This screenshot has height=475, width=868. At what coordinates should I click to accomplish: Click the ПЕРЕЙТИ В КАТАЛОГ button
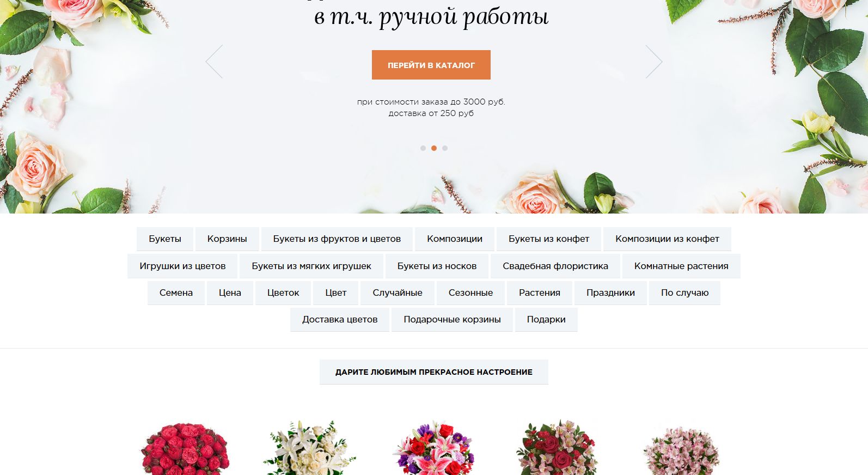pos(431,65)
